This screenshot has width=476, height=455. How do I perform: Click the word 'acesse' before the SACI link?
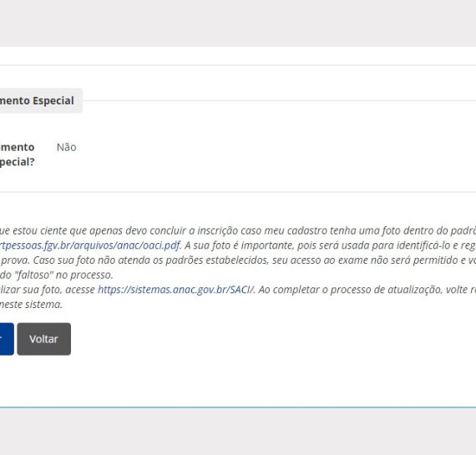[80, 290]
